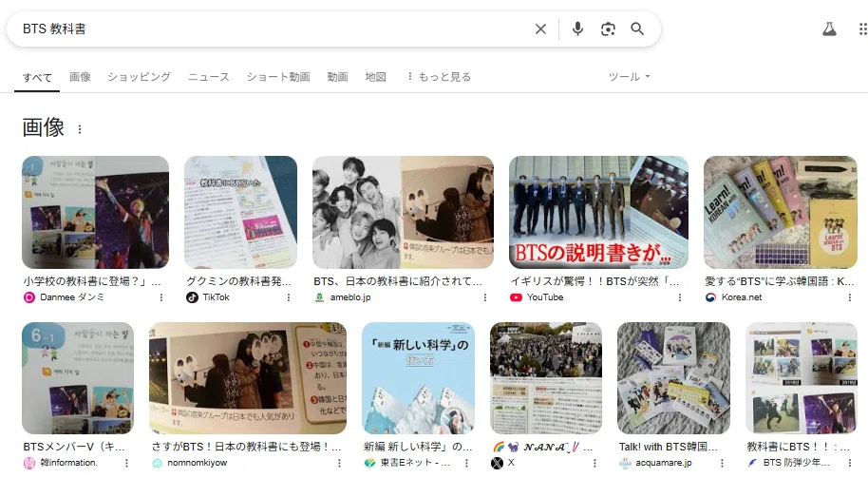This screenshot has width=868, height=478.
Task: Submit search with the magnifying glass icon
Action: tap(637, 29)
